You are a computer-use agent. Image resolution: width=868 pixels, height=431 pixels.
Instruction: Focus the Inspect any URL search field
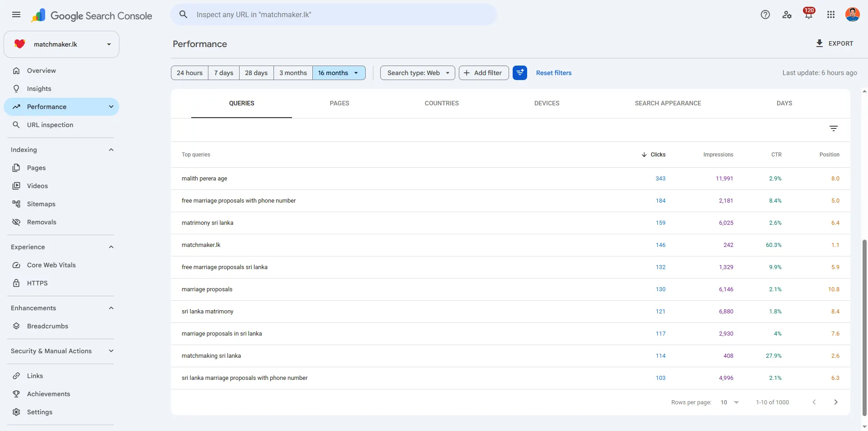tap(334, 14)
